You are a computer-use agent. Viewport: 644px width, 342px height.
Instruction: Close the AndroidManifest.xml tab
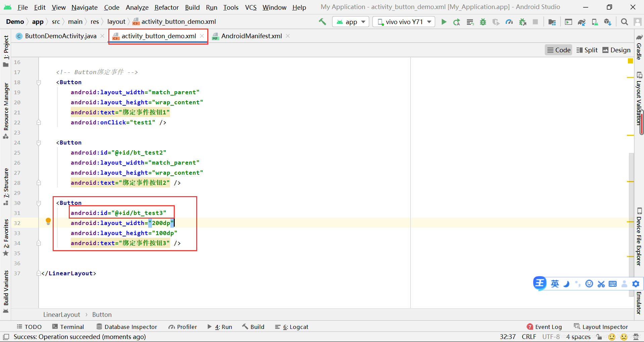coord(288,36)
